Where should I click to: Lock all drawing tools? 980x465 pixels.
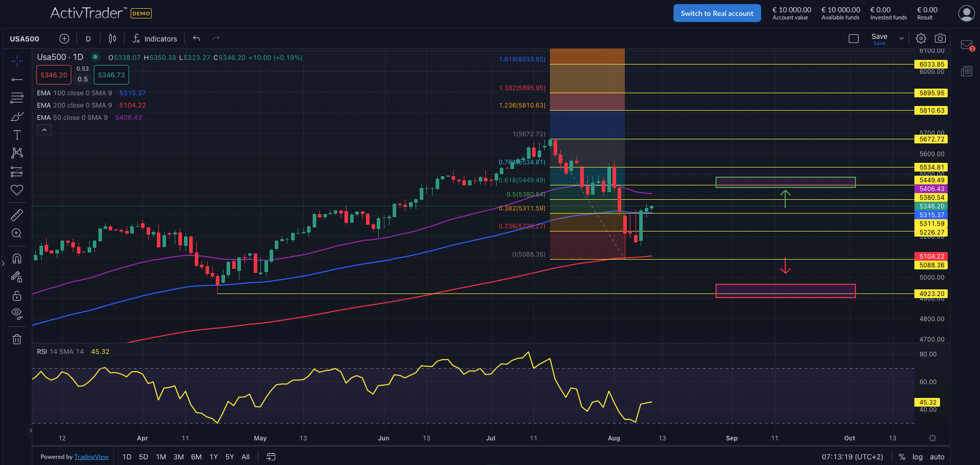pyautogui.click(x=17, y=295)
